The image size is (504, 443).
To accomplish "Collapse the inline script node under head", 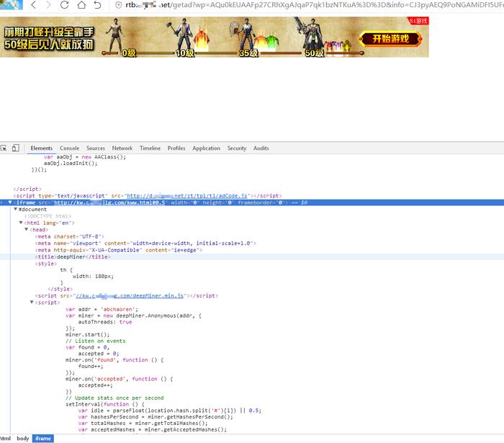I will (32, 303).
